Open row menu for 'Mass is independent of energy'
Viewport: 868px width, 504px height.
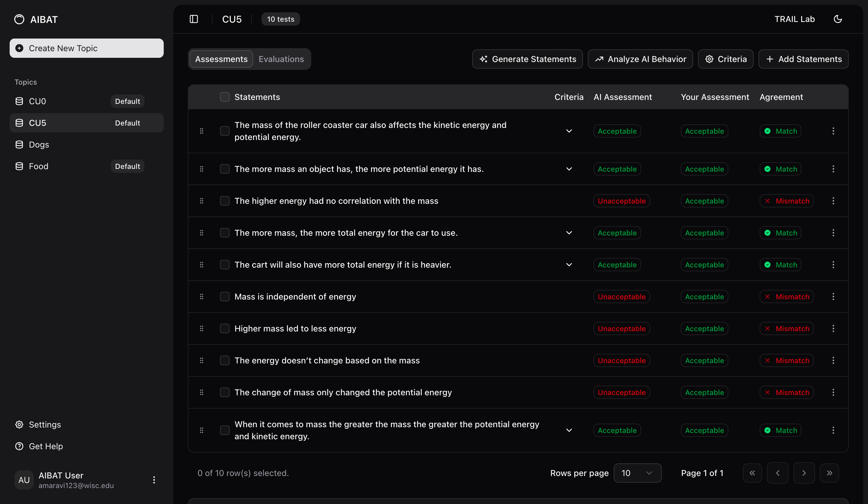pyautogui.click(x=833, y=297)
